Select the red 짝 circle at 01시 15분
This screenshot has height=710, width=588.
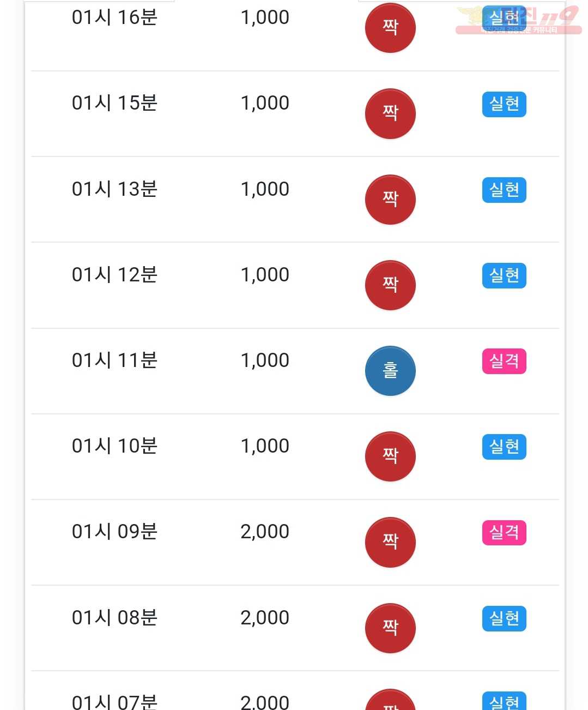point(390,113)
